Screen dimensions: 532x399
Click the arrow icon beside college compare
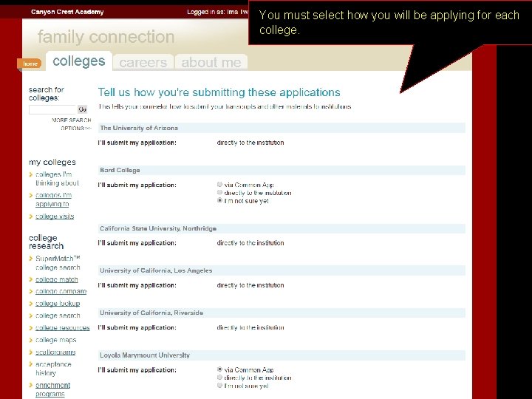click(31, 291)
